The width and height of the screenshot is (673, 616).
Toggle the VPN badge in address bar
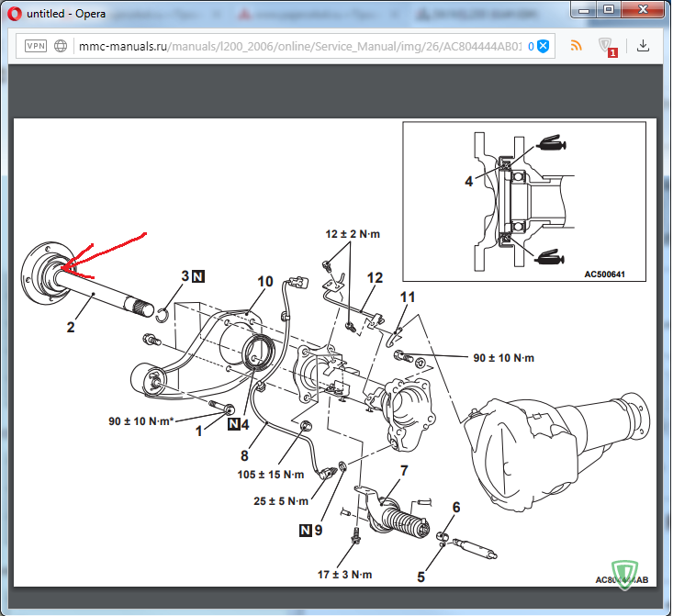[x=36, y=46]
